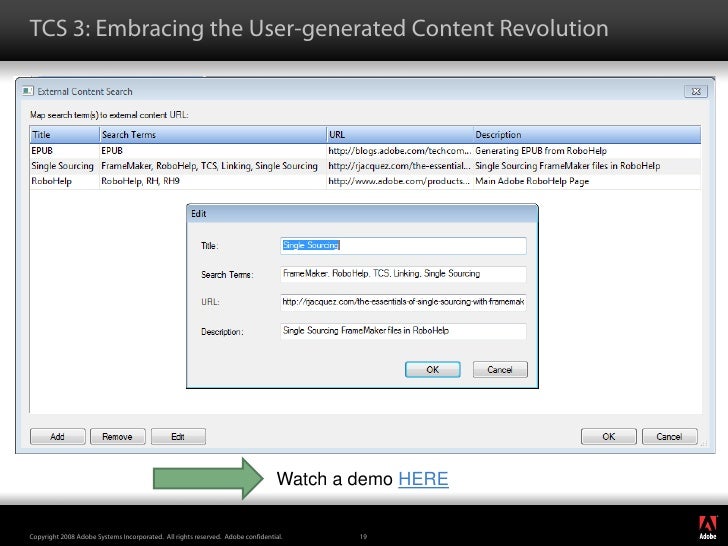Click the Description column header

point(587,135)
